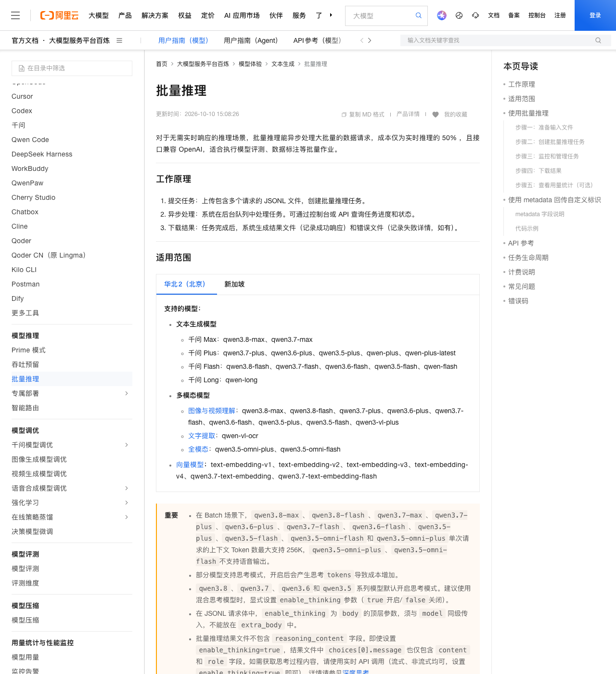Expand 在线策略蒸馏 sidebar item
The image size is (616, 674).
[x=127, y=517]
